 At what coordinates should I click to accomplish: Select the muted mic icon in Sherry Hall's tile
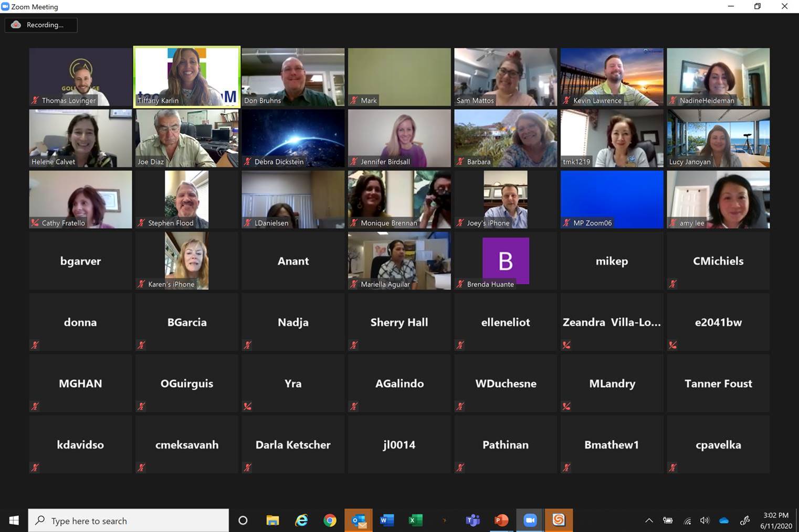pyautogui.click(x=354, y=345)
